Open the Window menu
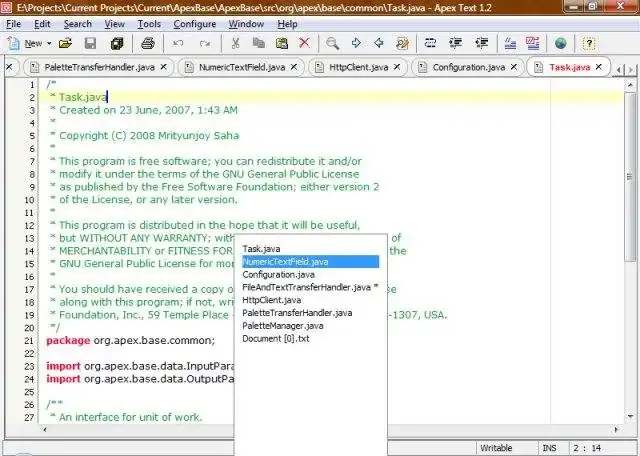This screenshot has width=640, height=456. tap(246, 24)
